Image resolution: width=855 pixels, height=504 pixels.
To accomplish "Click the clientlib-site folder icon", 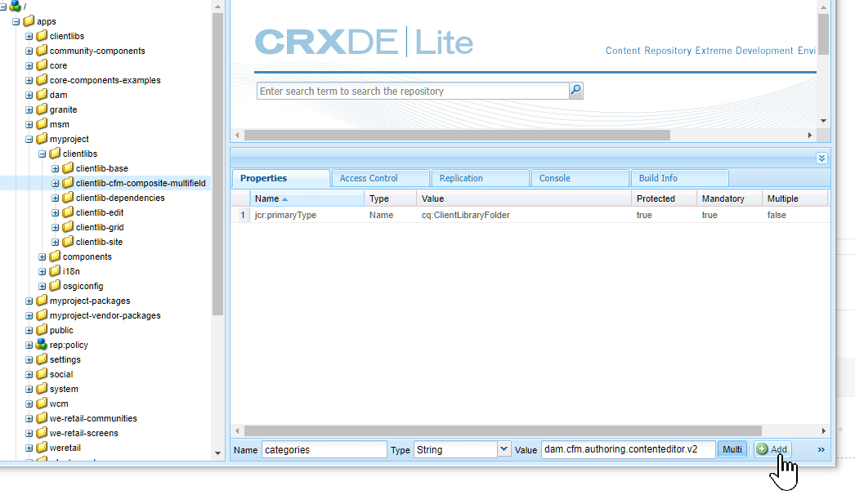I will [x=68, y=241].
